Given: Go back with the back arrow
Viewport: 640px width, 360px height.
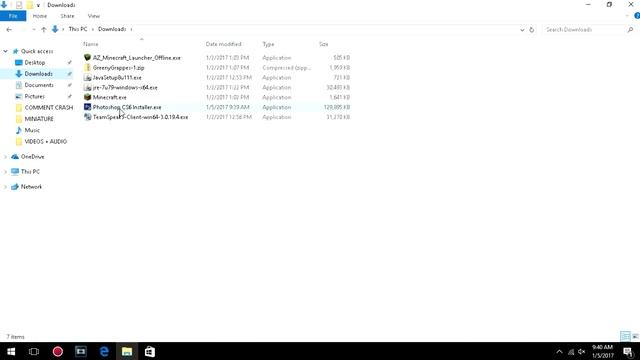Looking at the screenshot, I should (x=9, y=29).
